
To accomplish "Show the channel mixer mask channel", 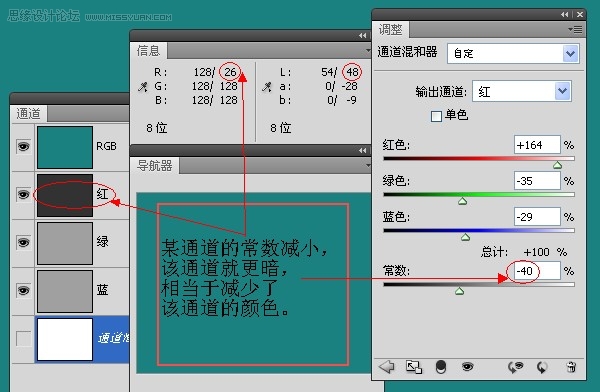I will point(23,339).
